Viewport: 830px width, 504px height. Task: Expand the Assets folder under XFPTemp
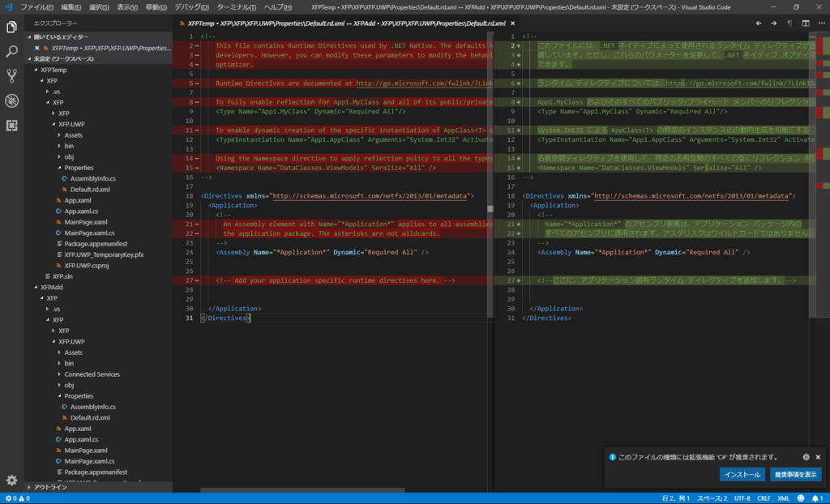[73, 135]
